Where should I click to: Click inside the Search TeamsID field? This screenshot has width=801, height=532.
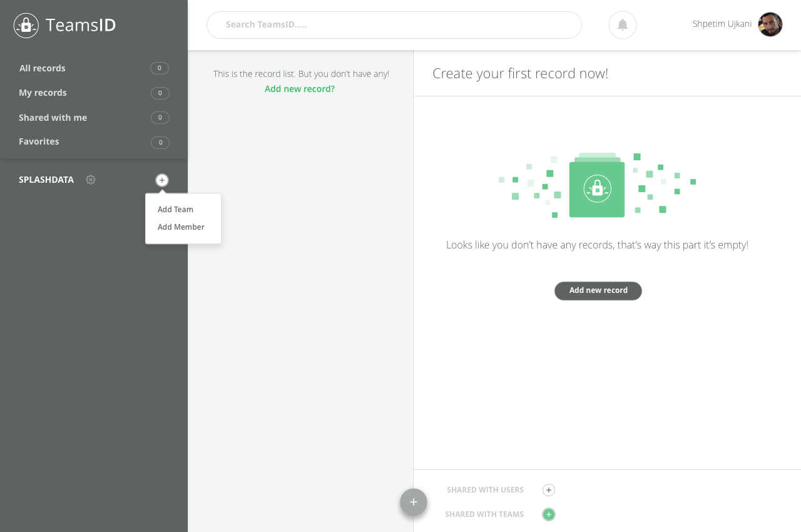tap(394, 25)
